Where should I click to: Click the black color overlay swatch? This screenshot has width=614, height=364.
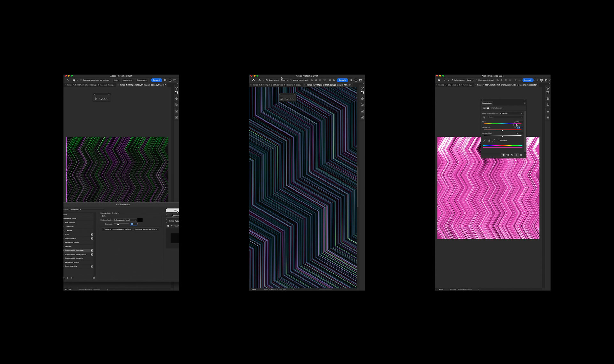tap(140, 220)
